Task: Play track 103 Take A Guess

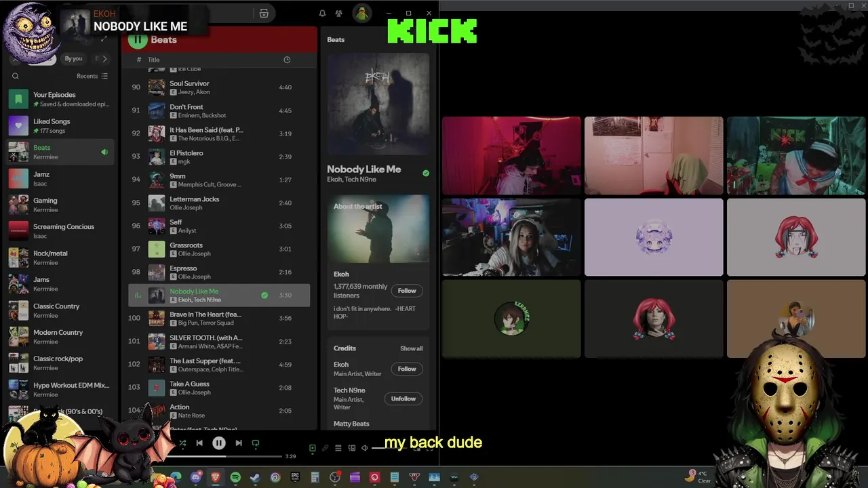Action: click(x=219, y=388)
